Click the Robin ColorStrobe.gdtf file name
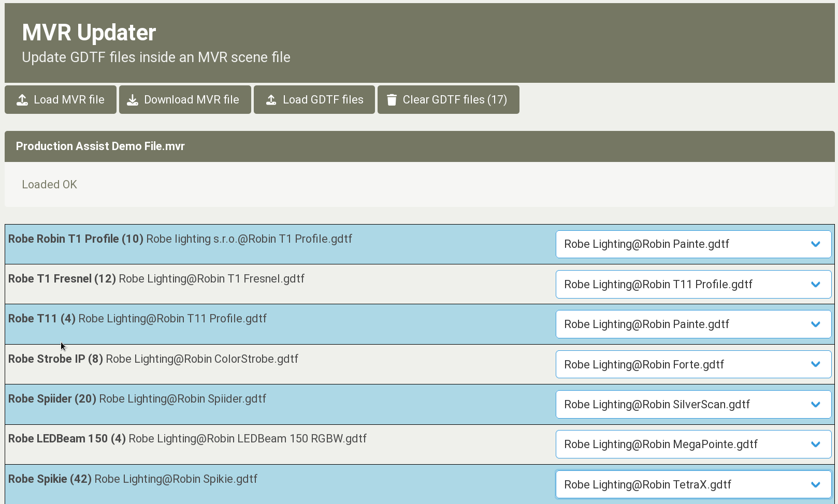The height and width of the screenshot is (504, 838). pos(202,359)
